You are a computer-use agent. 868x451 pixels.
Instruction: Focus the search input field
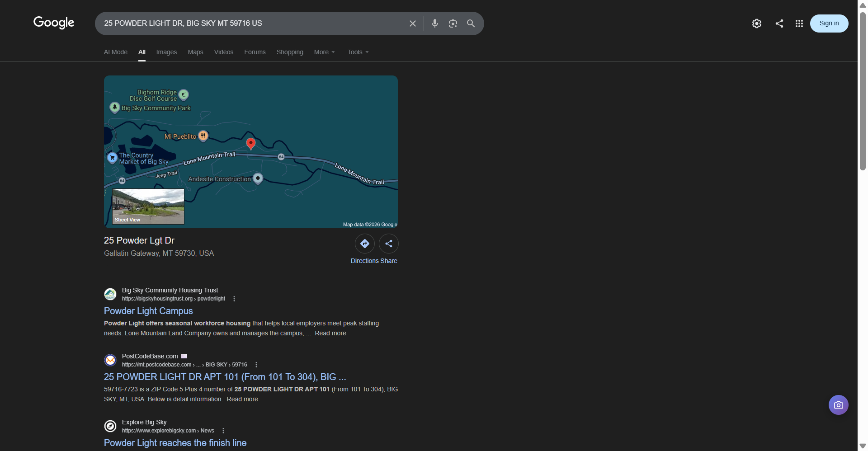(x=253, y=23)
